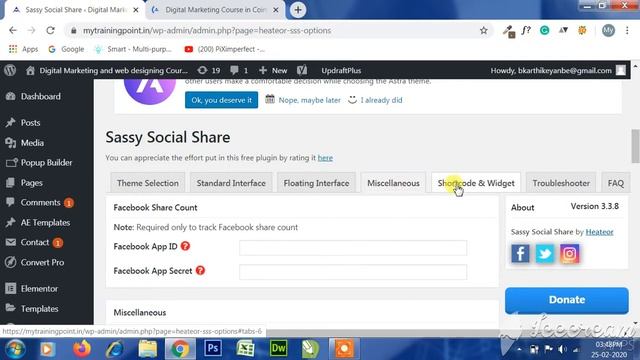The image size is (640, 360).
Task: Open Photoshop from the taskbar
Action: 213,349
